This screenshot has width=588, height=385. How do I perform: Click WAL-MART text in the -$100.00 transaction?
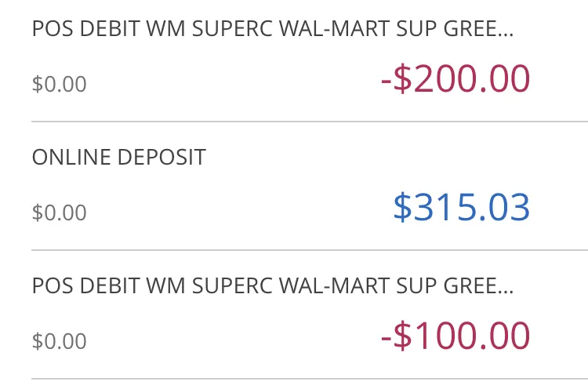[x=335, y=285]
